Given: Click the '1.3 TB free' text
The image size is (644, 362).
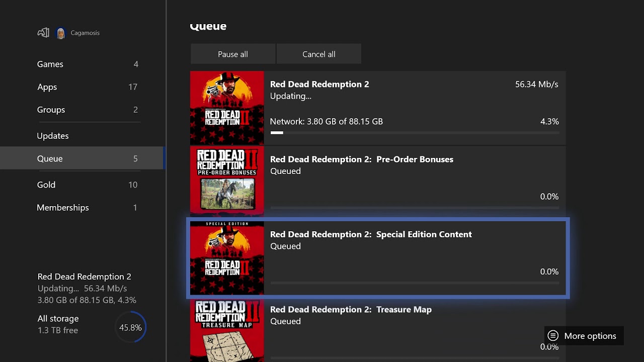Looking at the screenshot, I should pos(58,330).
